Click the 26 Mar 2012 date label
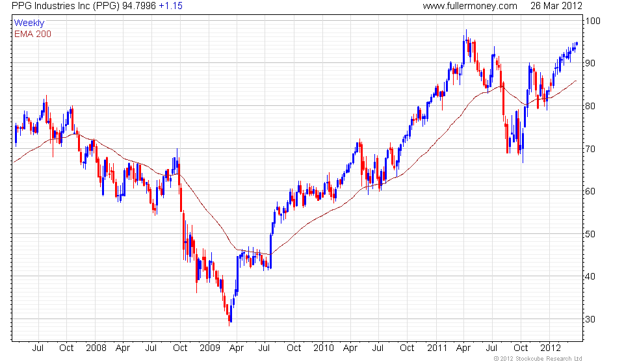The height and width of the screenshot is (364, 637). (x=556, y=6)
